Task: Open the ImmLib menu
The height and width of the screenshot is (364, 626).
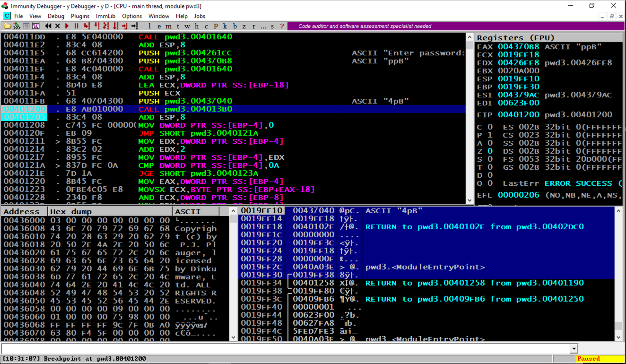Action: [x=105, y=16]
